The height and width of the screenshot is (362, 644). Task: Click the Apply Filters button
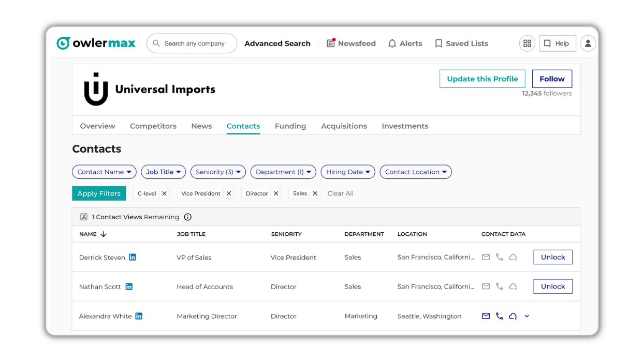pos(99,193)
